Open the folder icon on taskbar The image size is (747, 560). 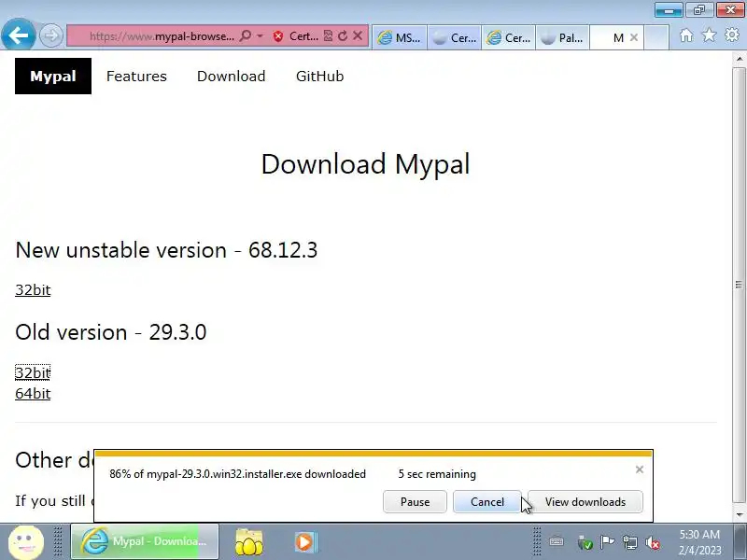[x=248, y=542]
